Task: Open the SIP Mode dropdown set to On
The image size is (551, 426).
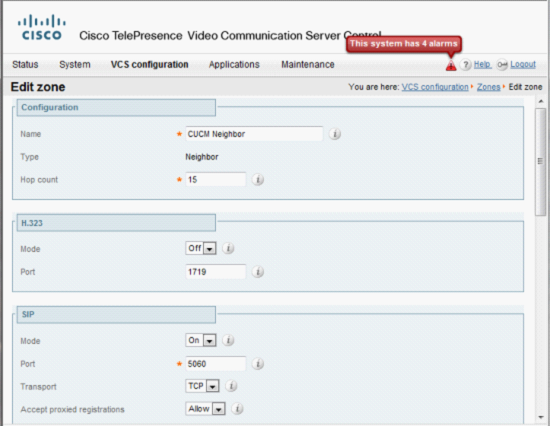Action: coord(201,340)
